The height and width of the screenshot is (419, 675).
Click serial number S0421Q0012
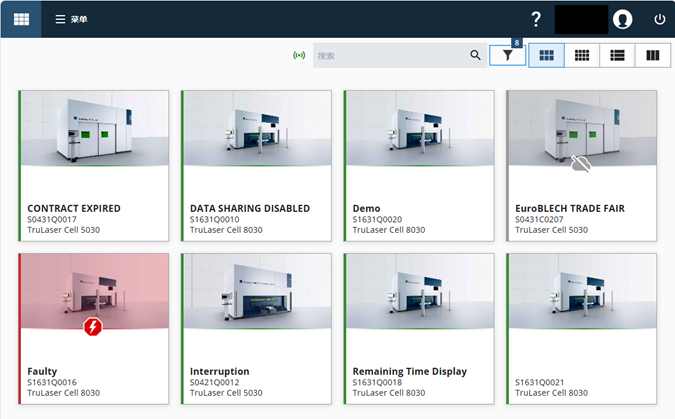click(215, 382)
